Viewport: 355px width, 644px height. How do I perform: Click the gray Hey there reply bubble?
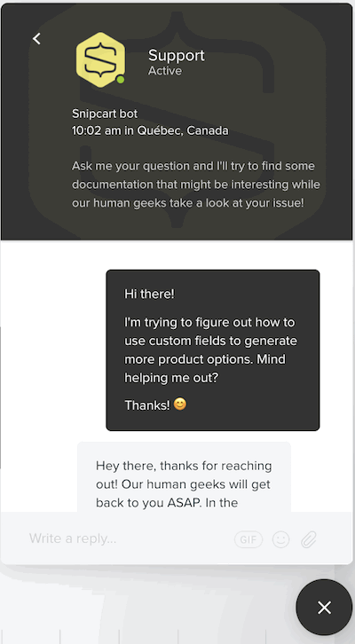184,476
